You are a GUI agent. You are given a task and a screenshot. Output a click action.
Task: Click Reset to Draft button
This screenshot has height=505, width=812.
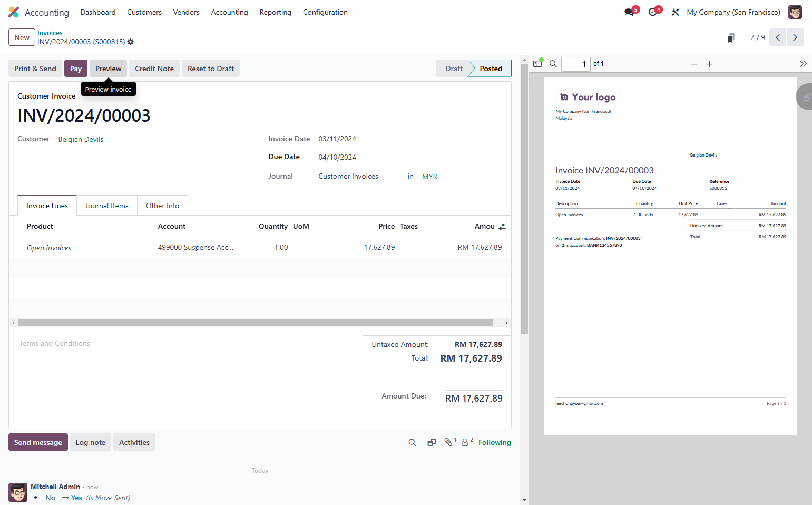[x=211, y=69]
